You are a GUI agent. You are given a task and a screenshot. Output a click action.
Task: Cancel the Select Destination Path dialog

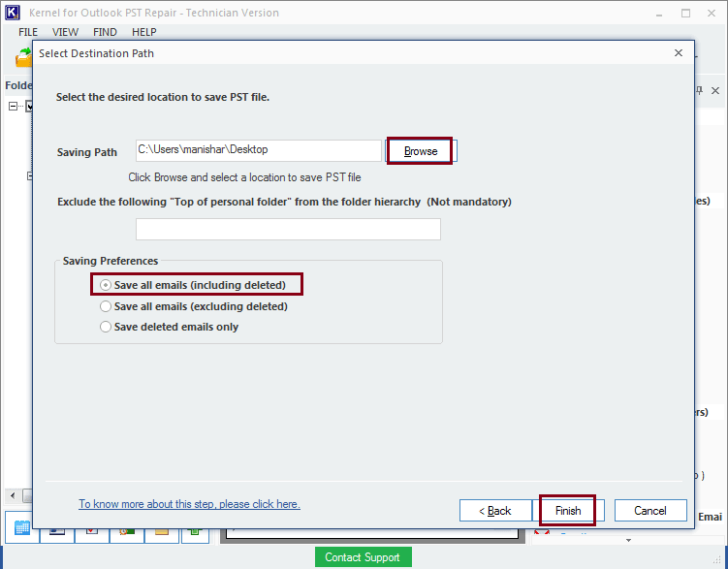pos(650,511)
